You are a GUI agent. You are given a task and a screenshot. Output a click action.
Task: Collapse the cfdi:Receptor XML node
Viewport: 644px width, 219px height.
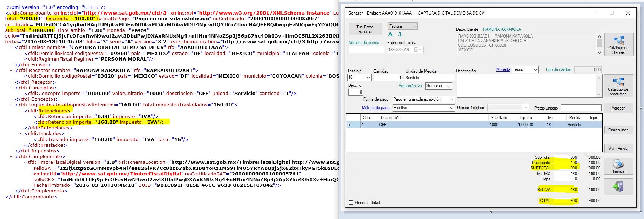click(11, 70)
